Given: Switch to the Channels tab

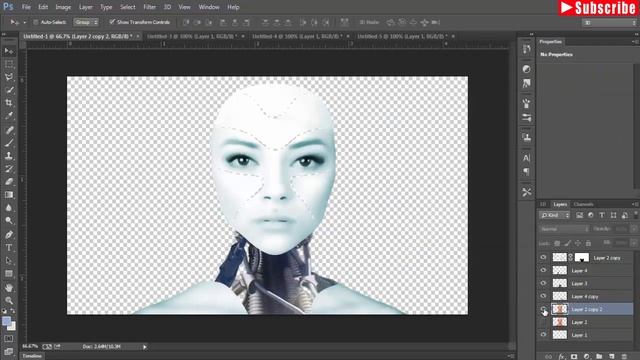Looking at the screenshot, I should coord(583,204).
